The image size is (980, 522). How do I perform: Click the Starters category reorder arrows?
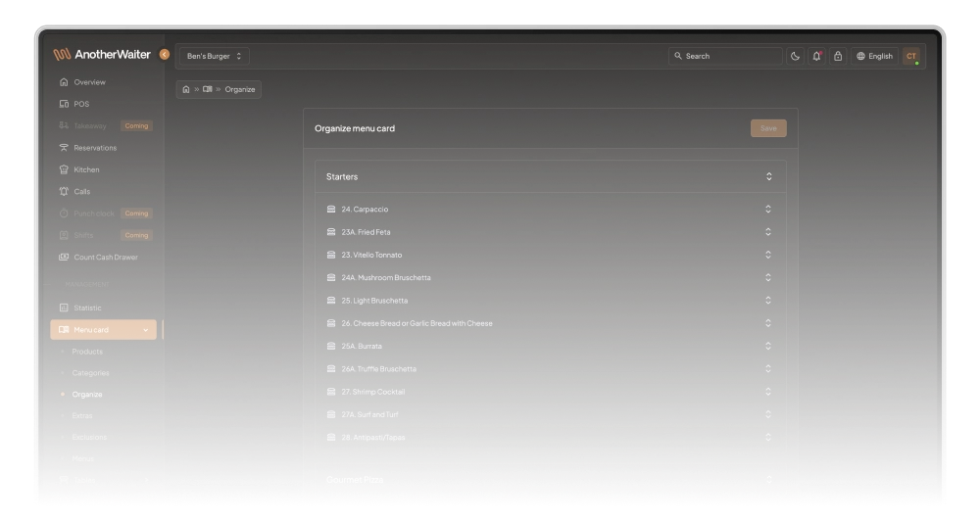click(x=768, y=176)
